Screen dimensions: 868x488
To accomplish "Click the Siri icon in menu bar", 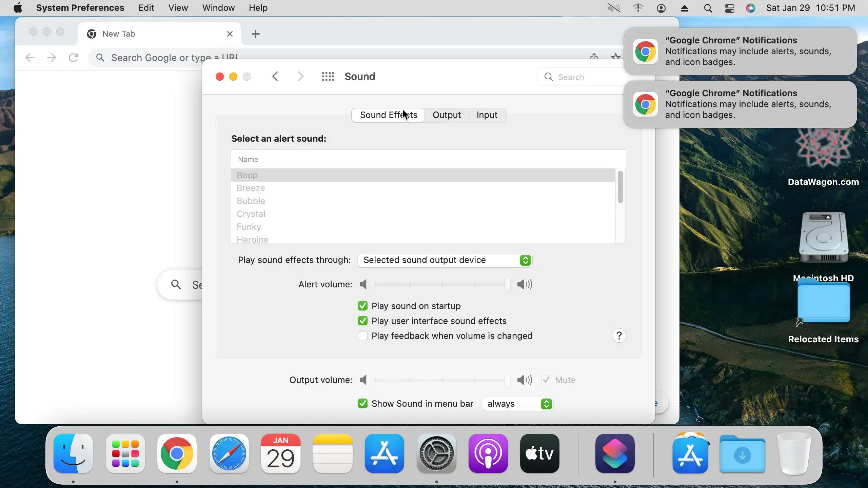I will pyautogui.click(x=750, y=8).
